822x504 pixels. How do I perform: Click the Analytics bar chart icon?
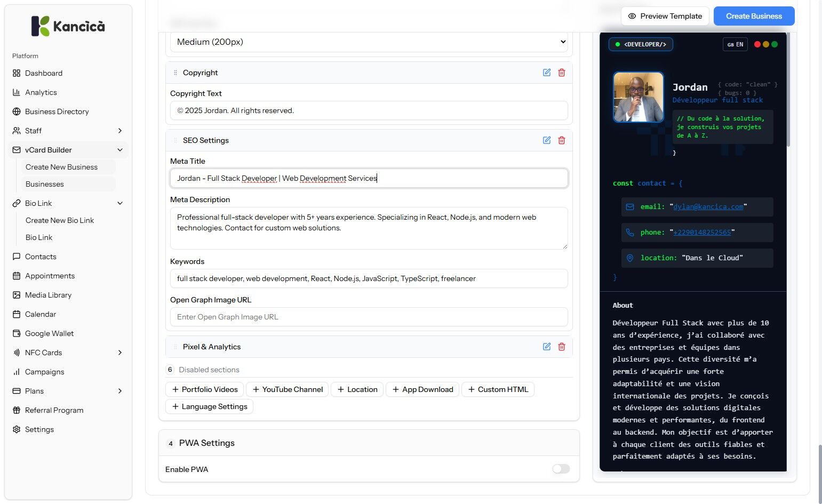click(x=17, y=92)
